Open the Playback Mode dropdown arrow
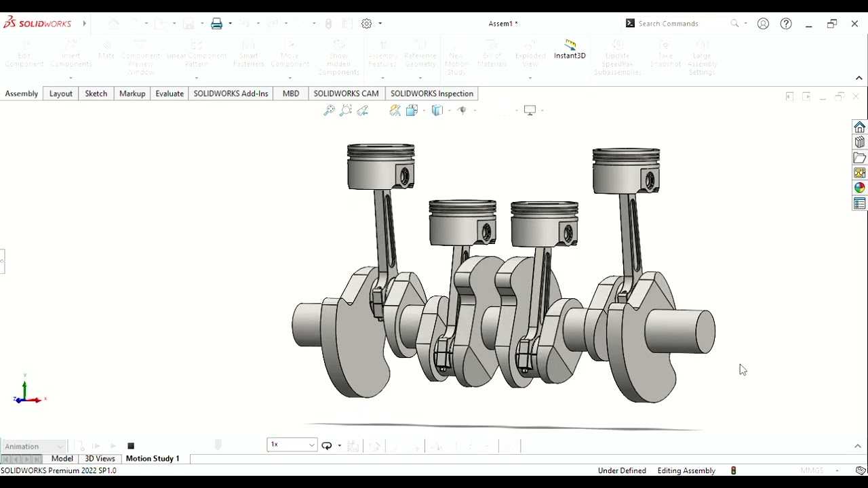 tap(339, 446)
